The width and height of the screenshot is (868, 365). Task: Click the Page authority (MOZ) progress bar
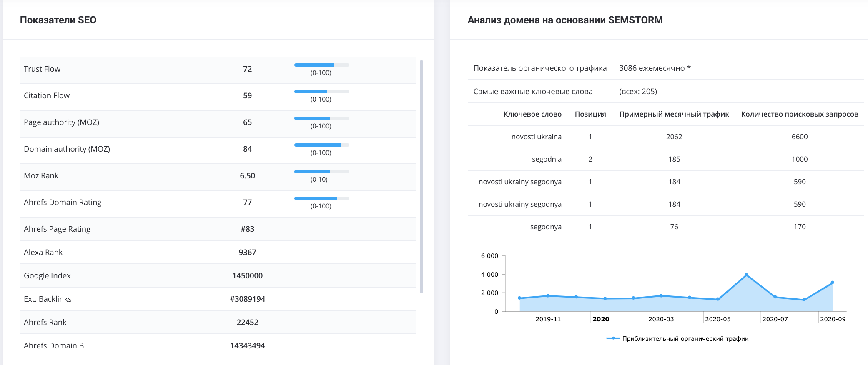click(x=321, y=118)
